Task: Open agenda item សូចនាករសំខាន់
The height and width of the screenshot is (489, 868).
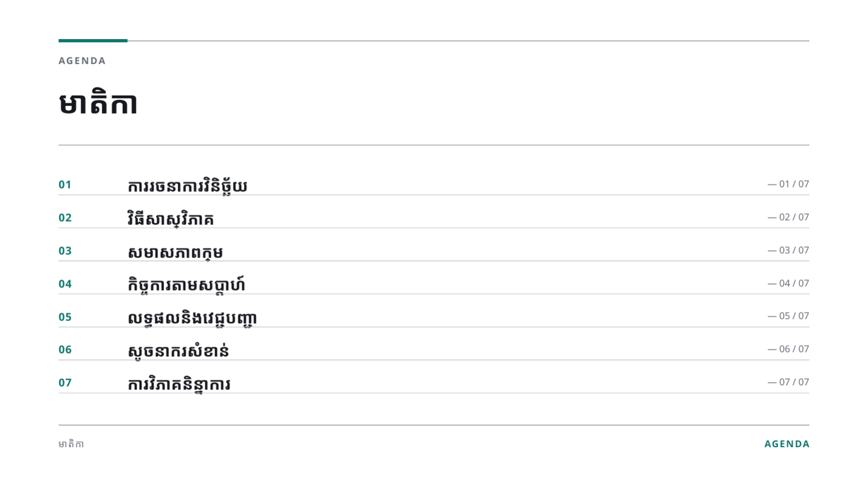Action: [x=178, y=352]
